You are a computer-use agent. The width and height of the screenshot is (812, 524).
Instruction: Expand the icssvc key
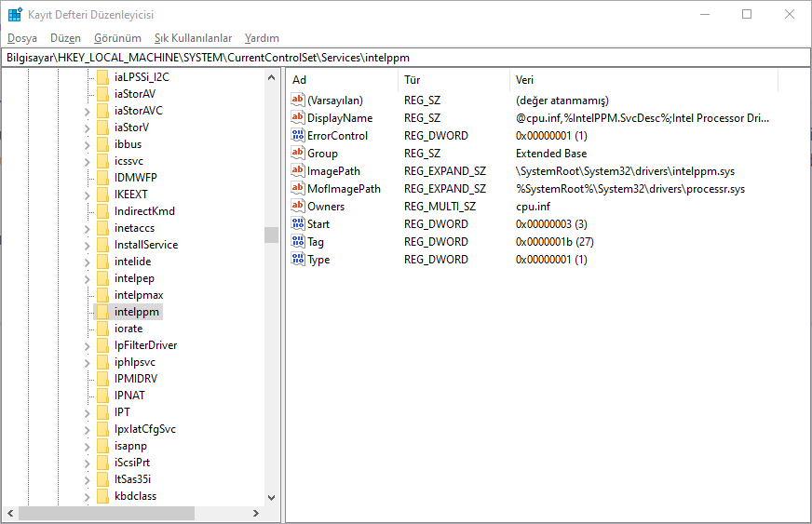pyautogui.click(x=87, y=162)
